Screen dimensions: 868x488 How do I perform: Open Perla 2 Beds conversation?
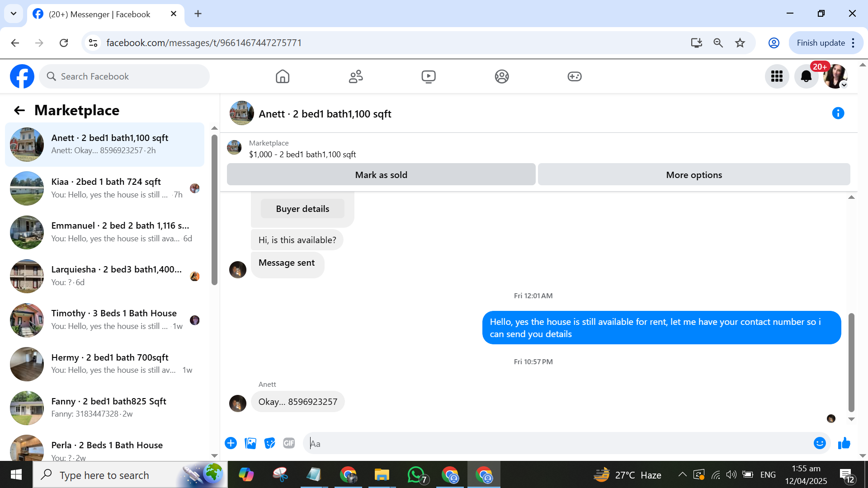104,447
